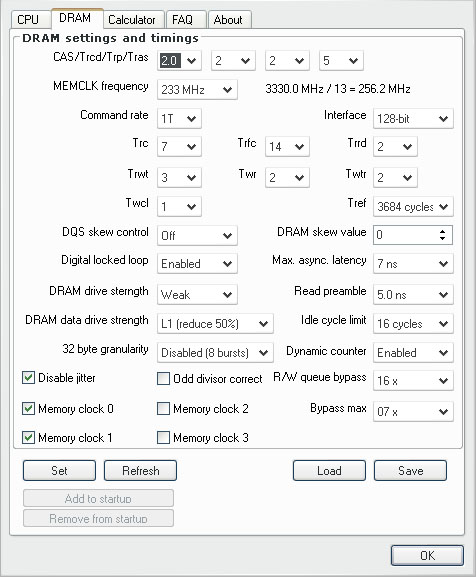
Task: Toggle Memory clock 2 checkbox
Action: tap(163, 408)
